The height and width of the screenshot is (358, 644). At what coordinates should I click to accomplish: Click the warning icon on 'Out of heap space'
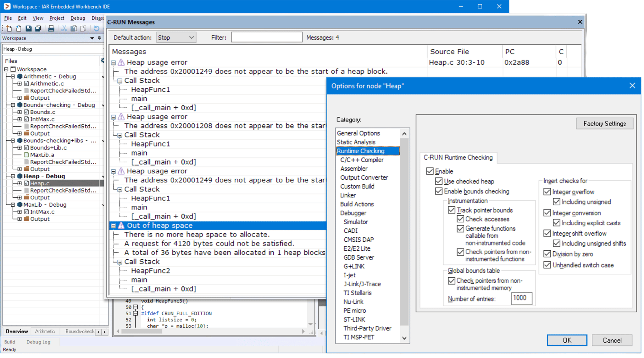tap(121, 225)
